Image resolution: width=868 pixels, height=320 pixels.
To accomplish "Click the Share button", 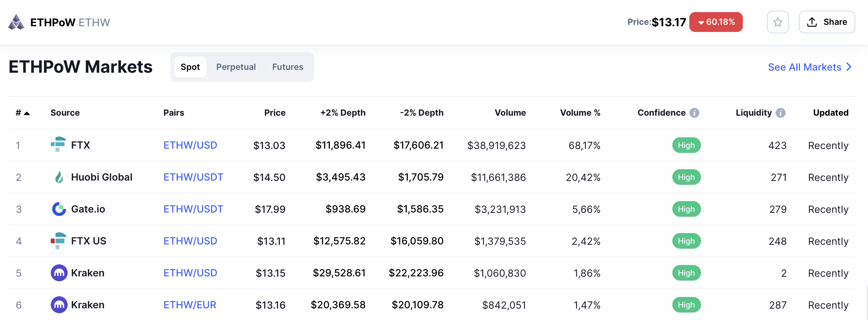I will pyautogui.click(x=827, y=22).
